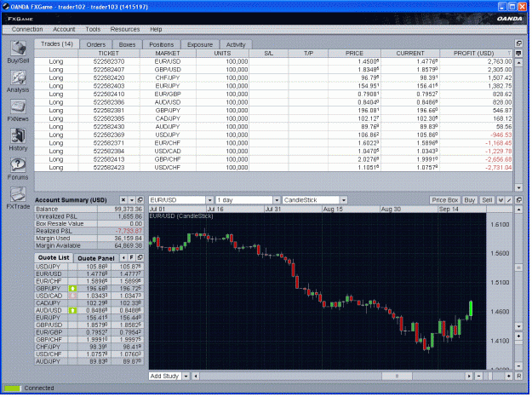Open the Resources menu
This screenshot has height=397, width=532.
(125, 30)
